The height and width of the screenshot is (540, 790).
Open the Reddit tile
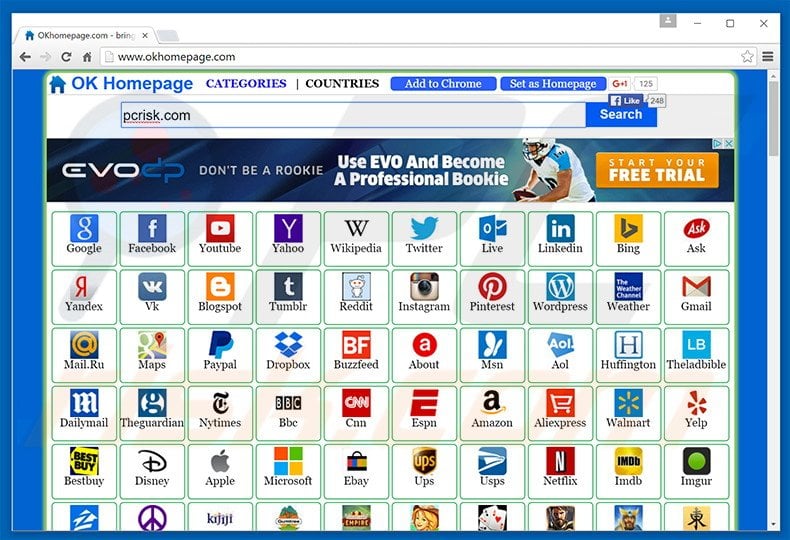356,297
